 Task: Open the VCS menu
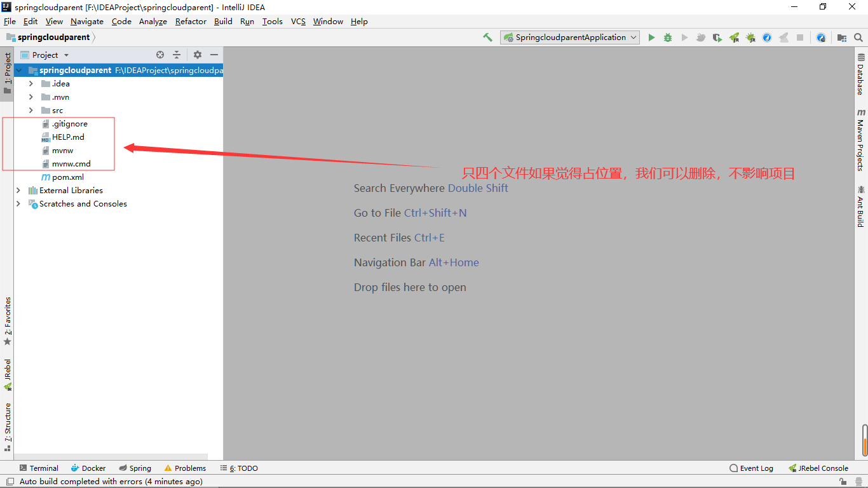(x=298, y=22)
